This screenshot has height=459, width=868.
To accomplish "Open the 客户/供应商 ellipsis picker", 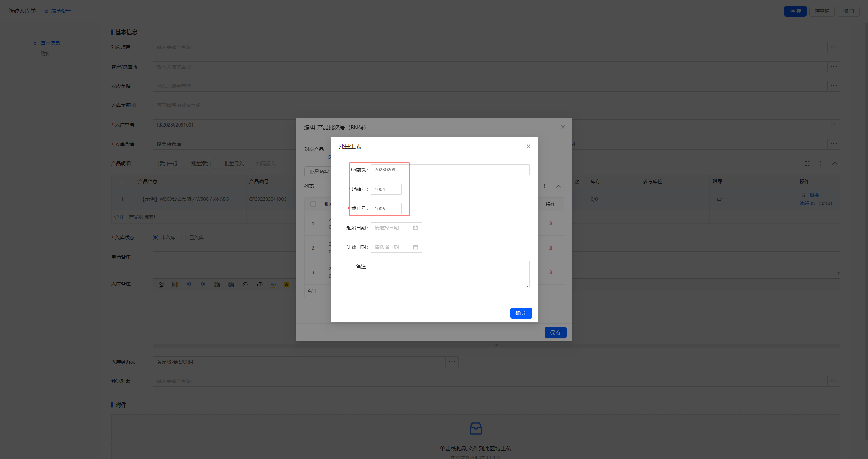I will click(x=834, y=67).
